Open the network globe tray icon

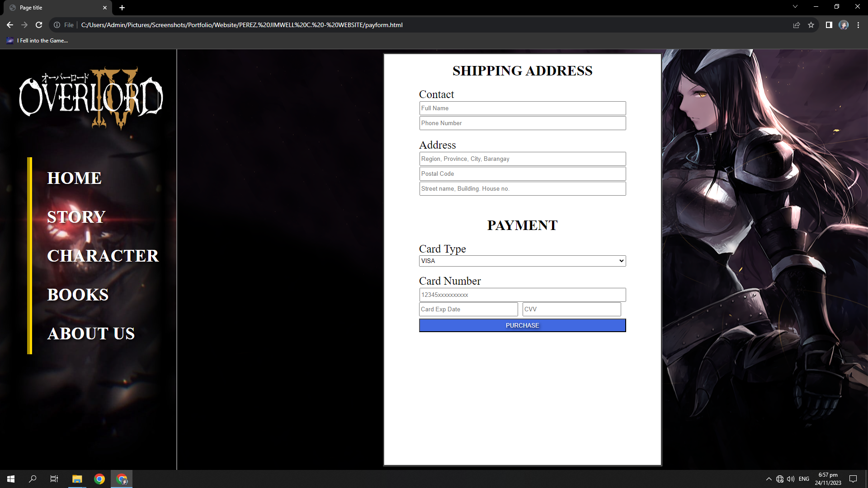(x=780, y=479)
